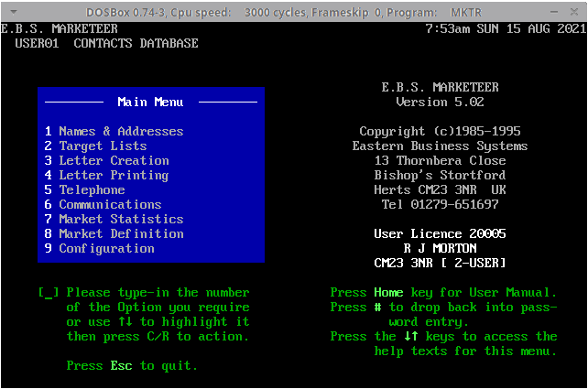This screenshot has height=389, width=588.
Task: Click the Version 5.02 text
Action: pos(440,102)
